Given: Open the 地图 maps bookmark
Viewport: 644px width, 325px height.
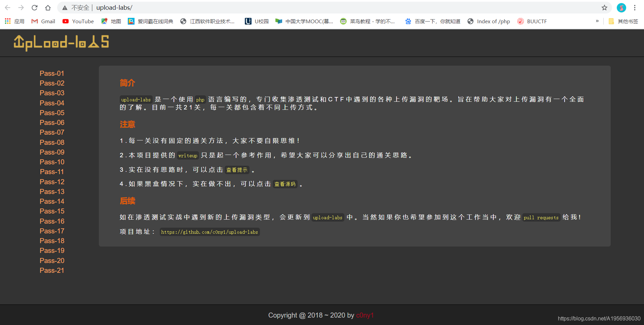Looking at the screenshot, I should (x=111, y=21).
